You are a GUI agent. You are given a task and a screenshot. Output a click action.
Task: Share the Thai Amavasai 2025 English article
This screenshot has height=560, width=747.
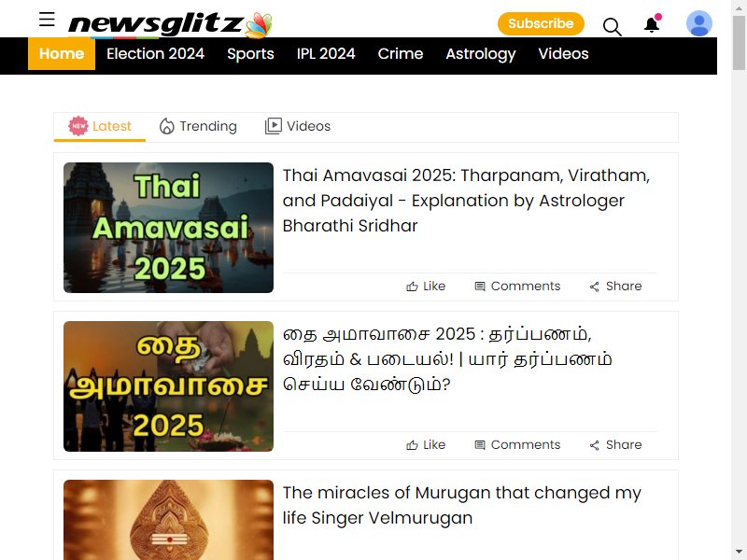click(x=615, y=287)
